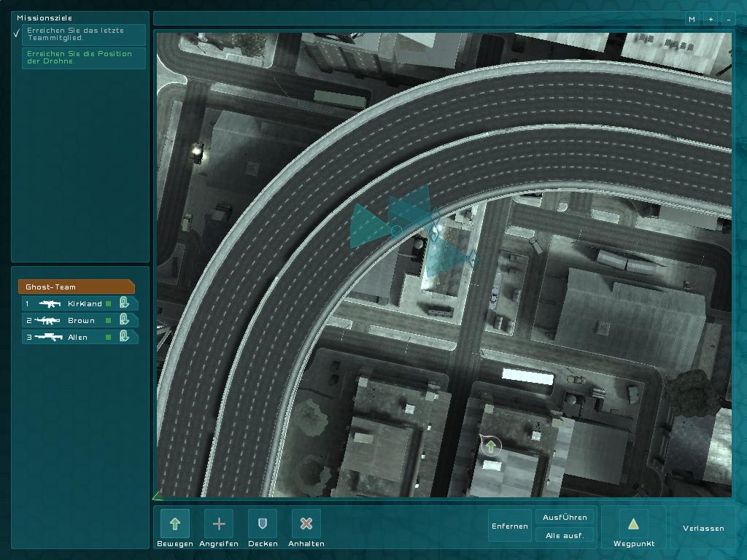The width and height of the screenshot is (747, 560).
Task: Click the Bewegen label text
Action: (x=175, y=544)
